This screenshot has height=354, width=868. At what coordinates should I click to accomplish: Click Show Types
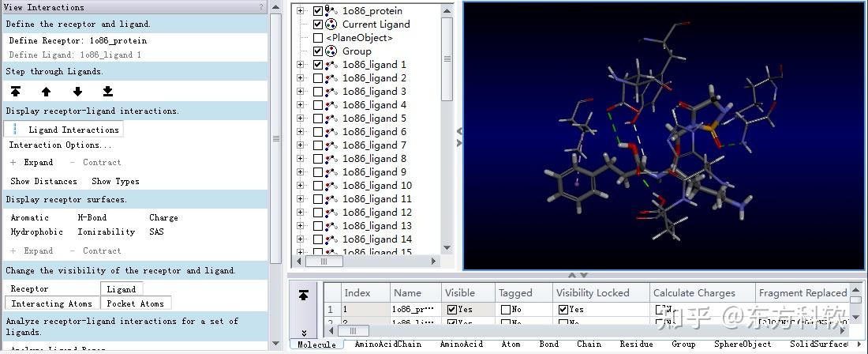(115, 181)
